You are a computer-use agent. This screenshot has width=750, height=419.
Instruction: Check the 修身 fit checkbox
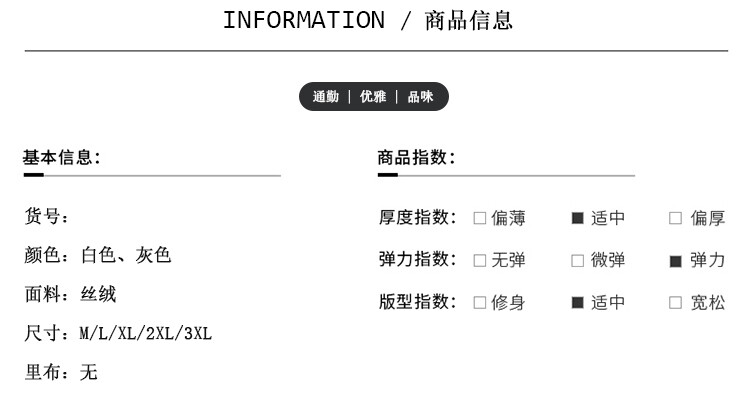pyautogui.click(x=479, y=303)
